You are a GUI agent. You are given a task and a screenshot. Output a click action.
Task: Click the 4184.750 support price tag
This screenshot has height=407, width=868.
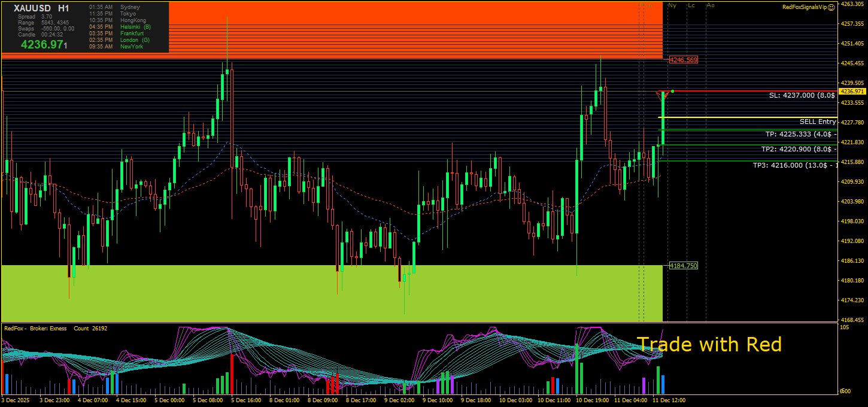click(x=683, y=265)
